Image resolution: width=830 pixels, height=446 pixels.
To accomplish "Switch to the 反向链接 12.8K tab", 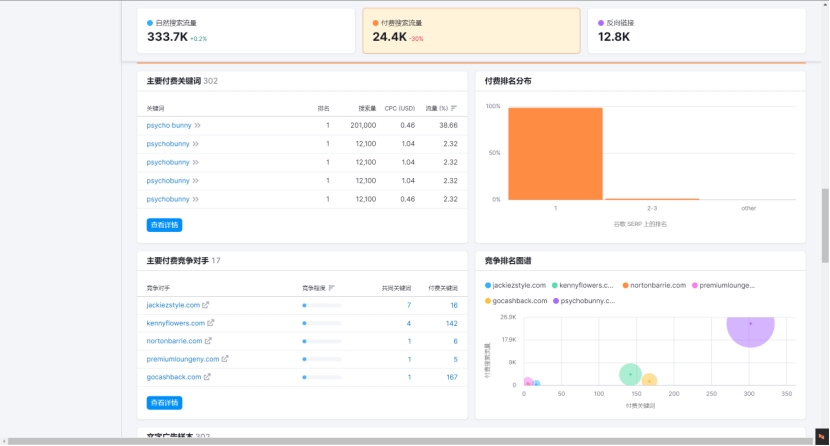I will click(697, 31).
